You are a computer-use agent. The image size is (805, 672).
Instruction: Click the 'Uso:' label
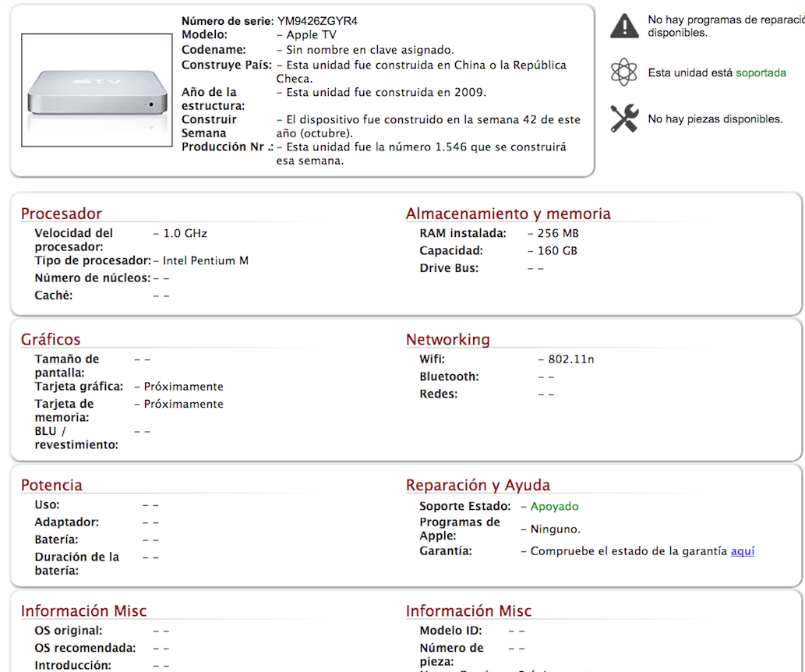tap(47, 505)
